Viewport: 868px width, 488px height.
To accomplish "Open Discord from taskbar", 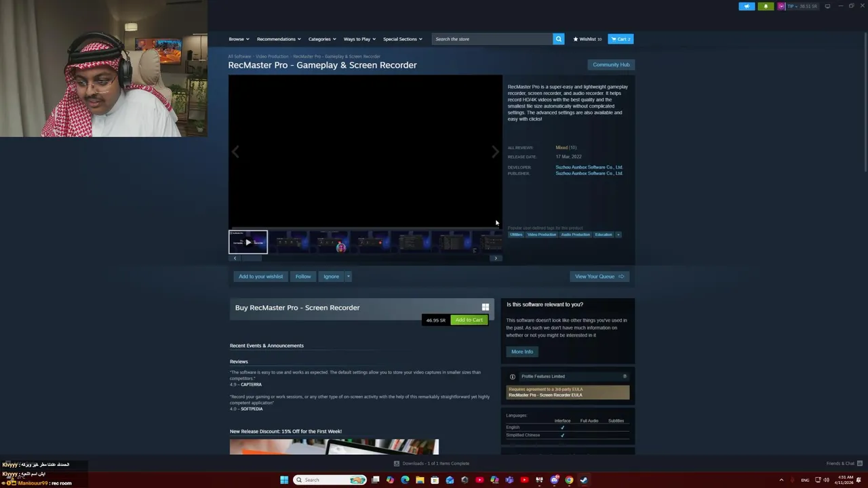I will click(554, 480).
